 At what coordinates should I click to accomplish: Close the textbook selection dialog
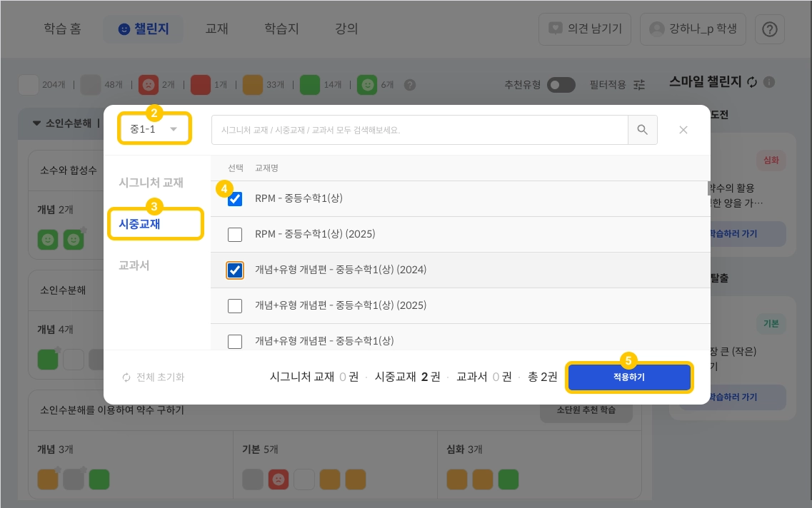tap(683, 130)
